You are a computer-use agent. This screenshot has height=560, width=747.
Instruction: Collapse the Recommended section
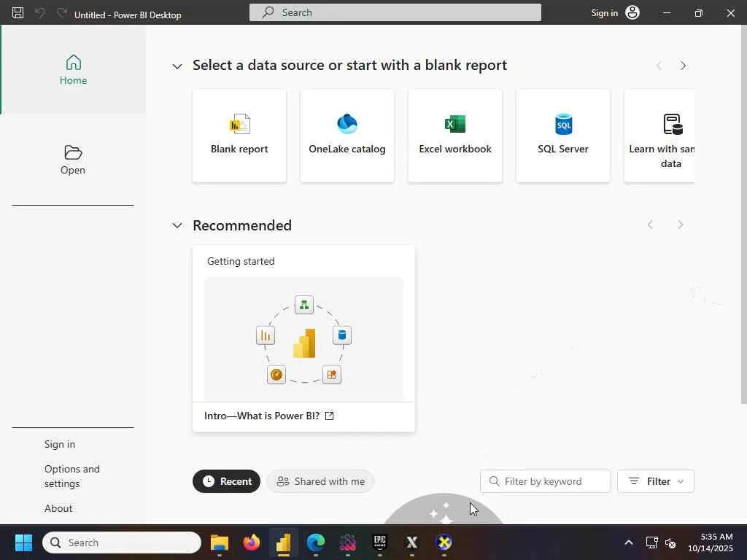(177, 225)
